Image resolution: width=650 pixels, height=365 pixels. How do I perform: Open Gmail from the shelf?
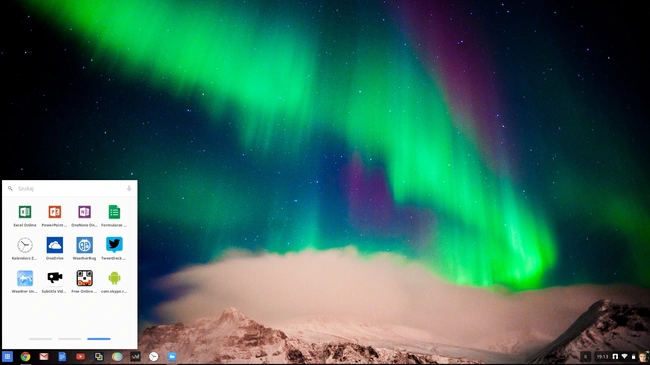(44, 356)
